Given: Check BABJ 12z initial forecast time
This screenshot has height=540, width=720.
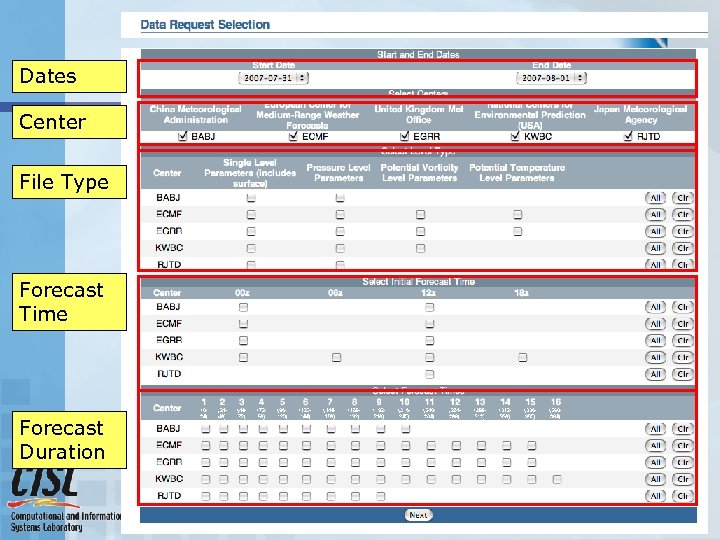Looking at the screenshot, I should click(x=429, y=307).
